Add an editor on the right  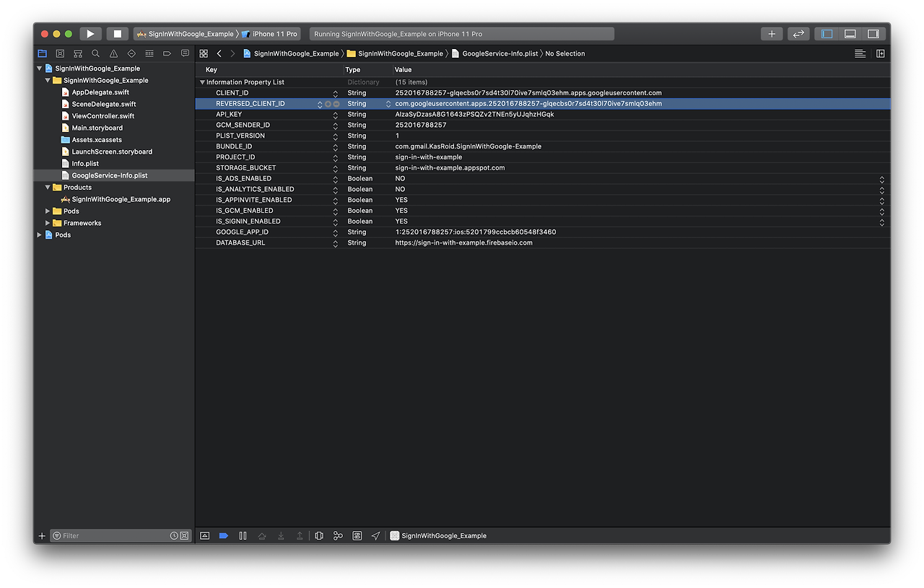(x=881, y=53)
